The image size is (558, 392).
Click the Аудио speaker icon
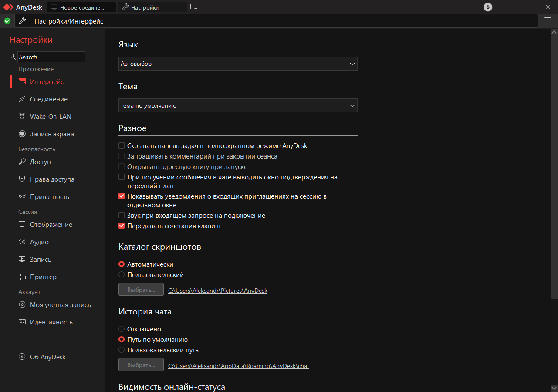tap(22, 242)
